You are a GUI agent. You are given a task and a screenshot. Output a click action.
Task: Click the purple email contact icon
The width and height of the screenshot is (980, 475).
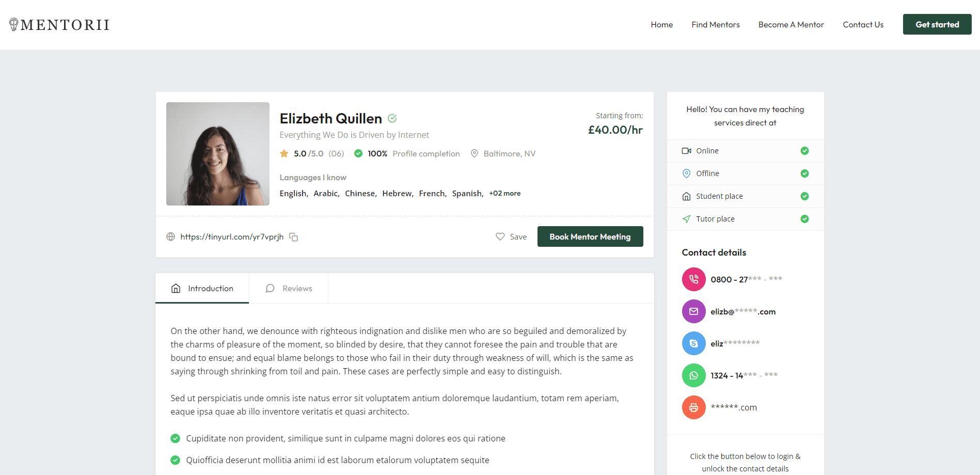pyautogui.click(x=693, y=311)
